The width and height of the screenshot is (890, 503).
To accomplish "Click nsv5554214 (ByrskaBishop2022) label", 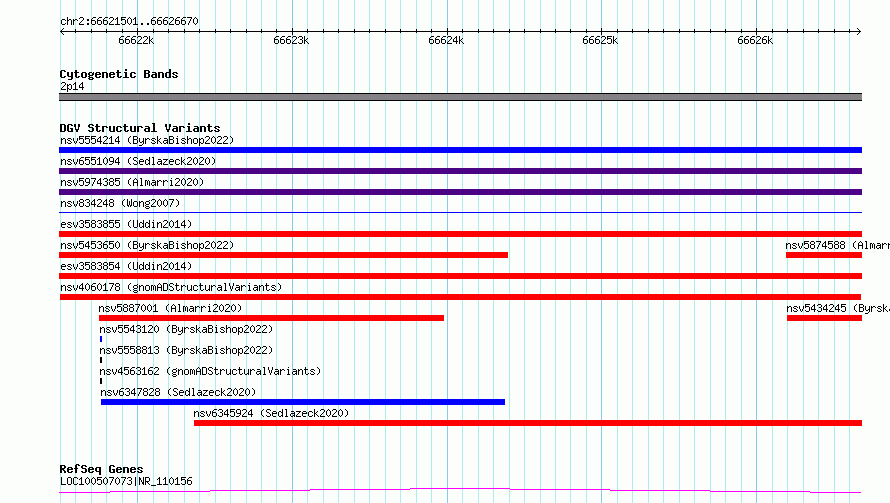I will 147,140.
